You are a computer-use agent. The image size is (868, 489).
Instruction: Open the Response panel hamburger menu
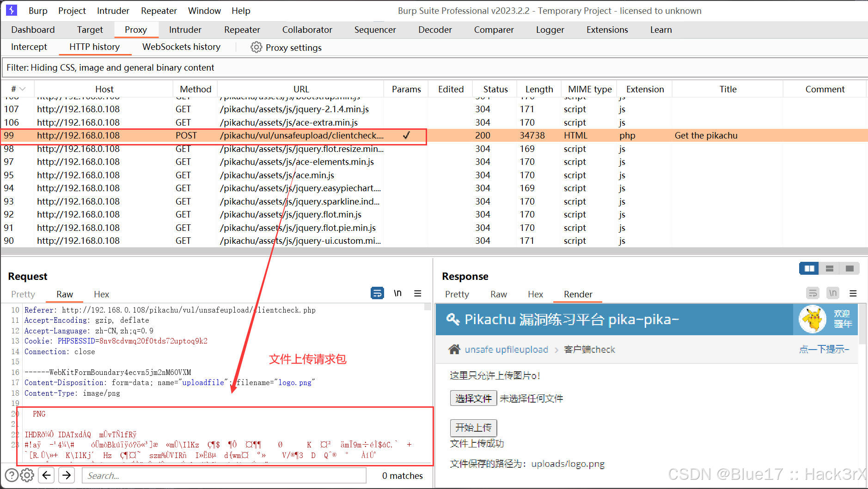click(x=853, y=293)
